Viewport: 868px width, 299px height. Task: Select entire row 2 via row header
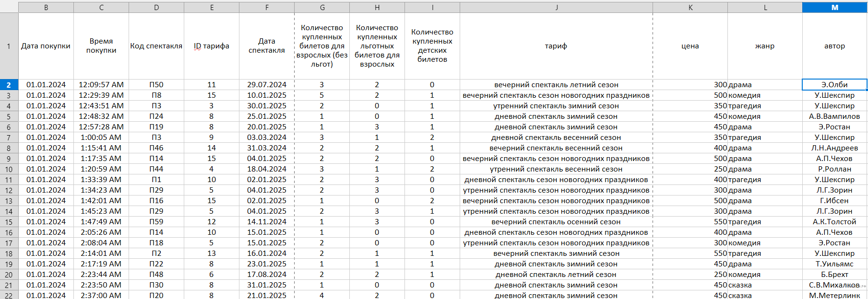tap(9, 85)
